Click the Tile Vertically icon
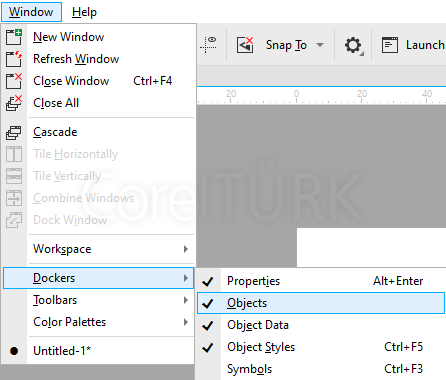The height and width of the screenshot is (380, 446). [14, 176]
